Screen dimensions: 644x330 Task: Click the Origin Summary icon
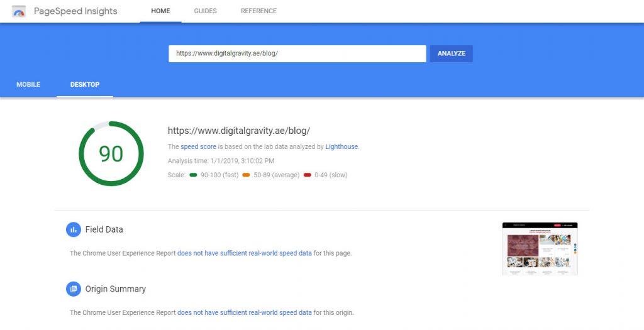pos(74,289)
